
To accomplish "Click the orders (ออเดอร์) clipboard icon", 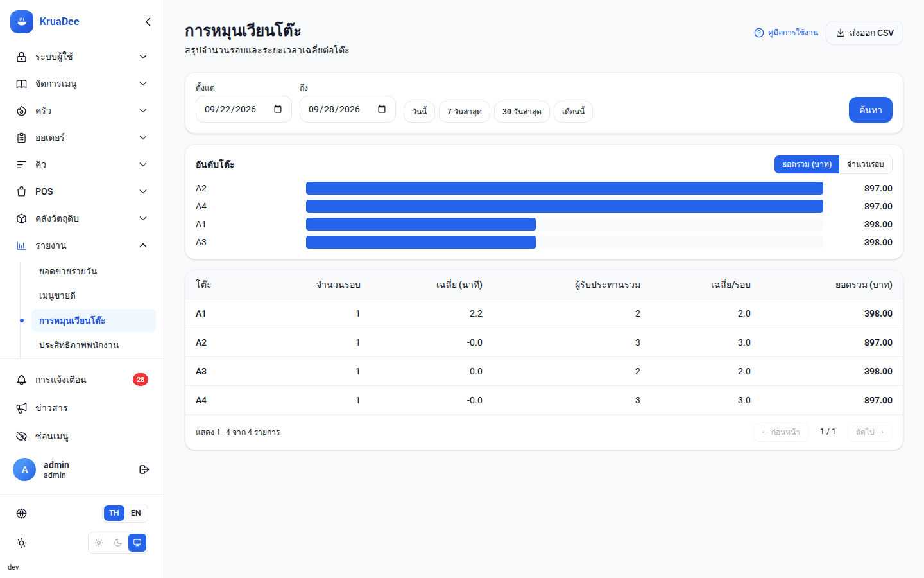I will 22,137.
